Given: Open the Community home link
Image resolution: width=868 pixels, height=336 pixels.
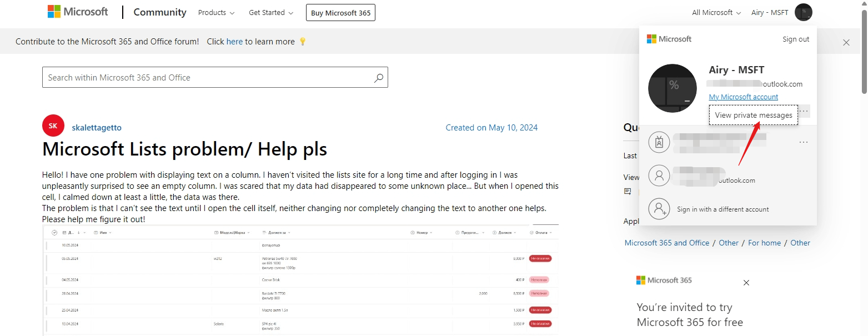Looking at the screenshot, I should tap(160, 12).
